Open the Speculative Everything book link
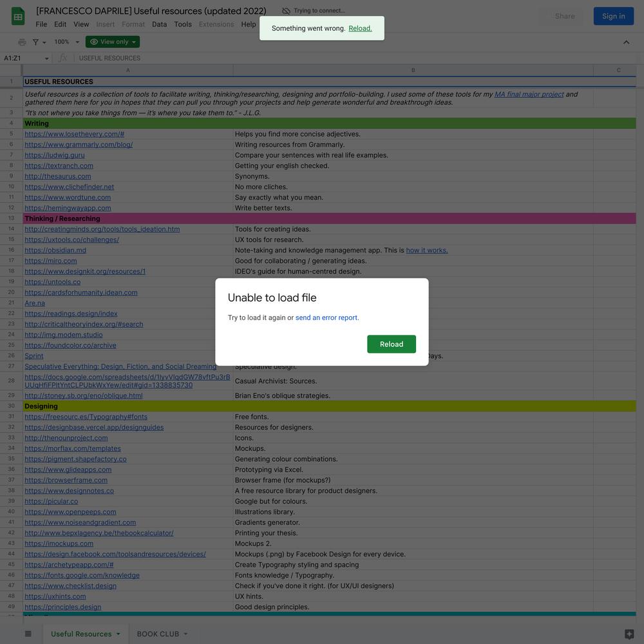 (120, 366)
